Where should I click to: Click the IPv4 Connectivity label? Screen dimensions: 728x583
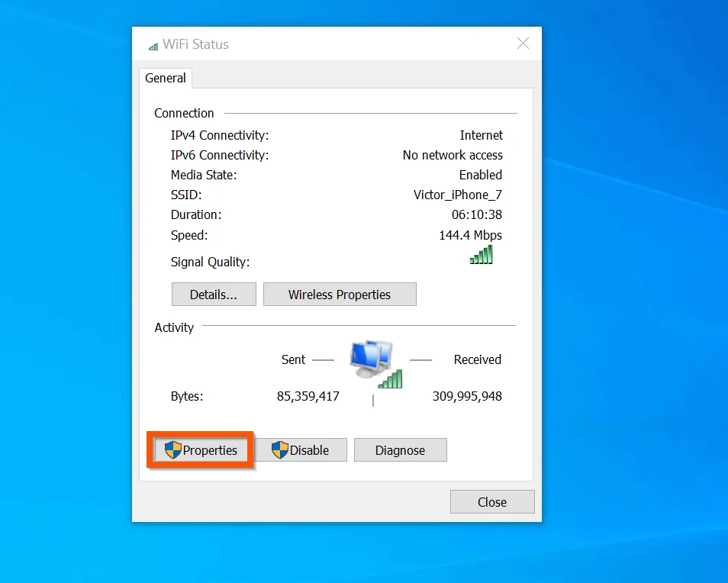click(220, 135)
